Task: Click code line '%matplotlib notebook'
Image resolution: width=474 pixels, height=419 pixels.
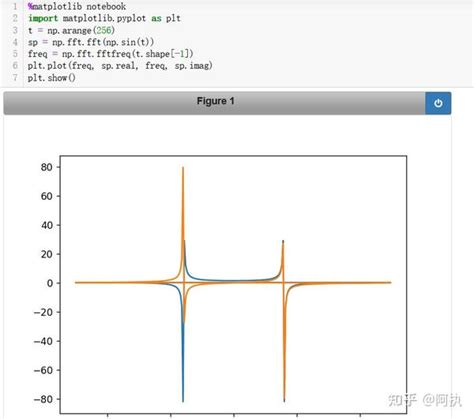Action: point(77,6)
